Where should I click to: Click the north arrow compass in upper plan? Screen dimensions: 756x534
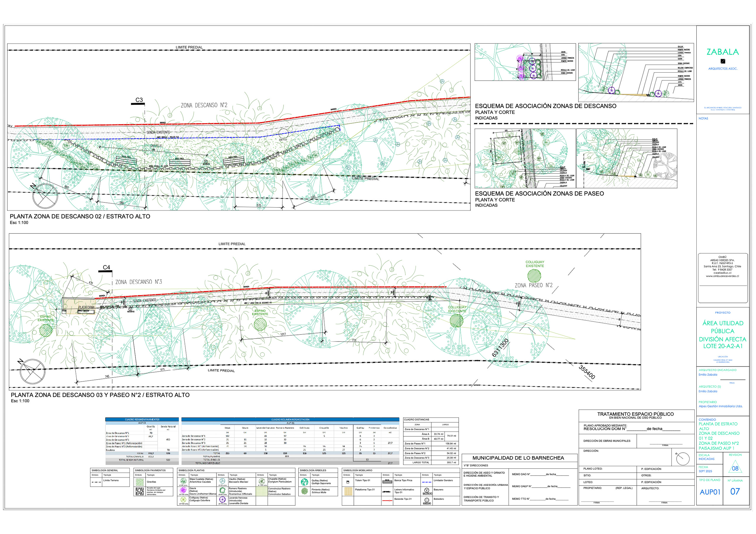point(45,196)
